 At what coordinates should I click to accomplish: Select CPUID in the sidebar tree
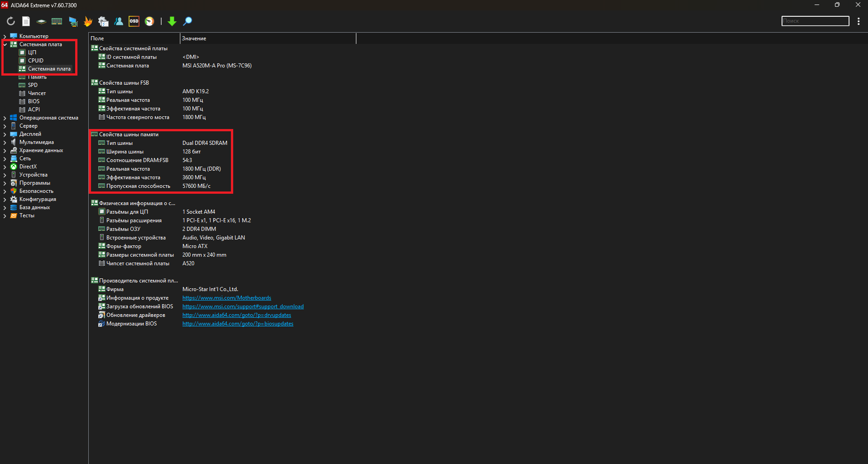tap(36, 61)
